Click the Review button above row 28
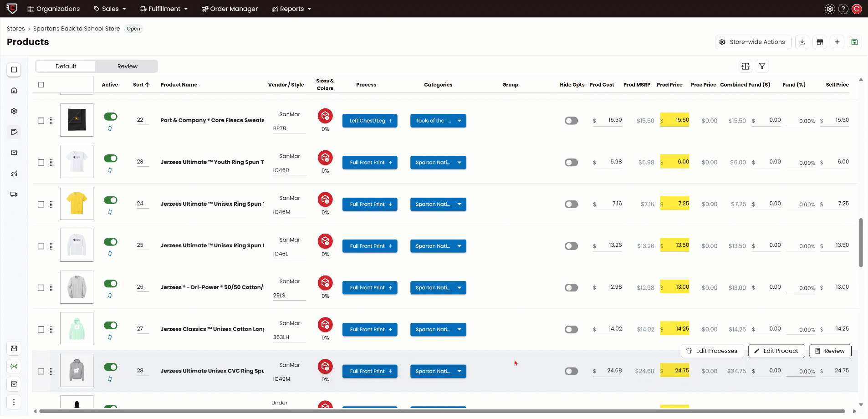The image size is (868, 419). pos(830,351)
